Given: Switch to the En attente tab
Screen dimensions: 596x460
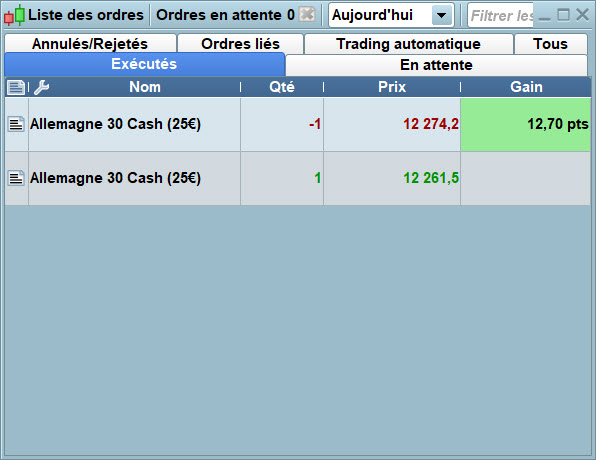Looking at the screenshot, I should [436, 65].
